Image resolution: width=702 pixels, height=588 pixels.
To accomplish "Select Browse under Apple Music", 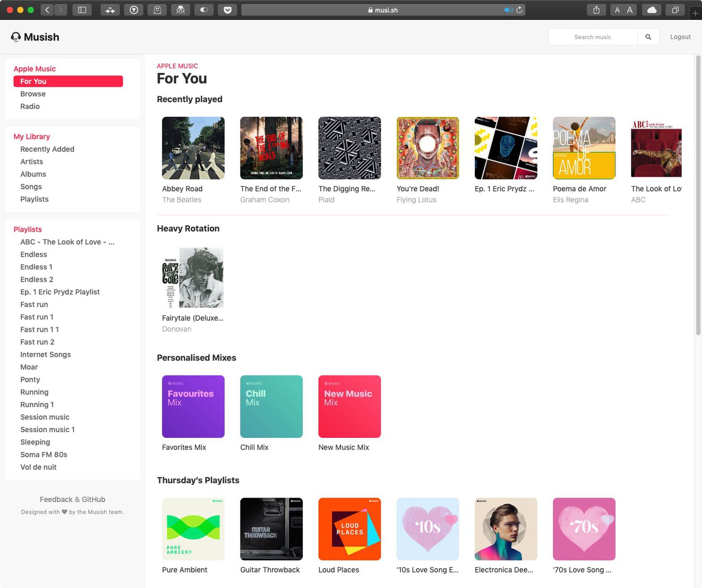I will [32, 93].
